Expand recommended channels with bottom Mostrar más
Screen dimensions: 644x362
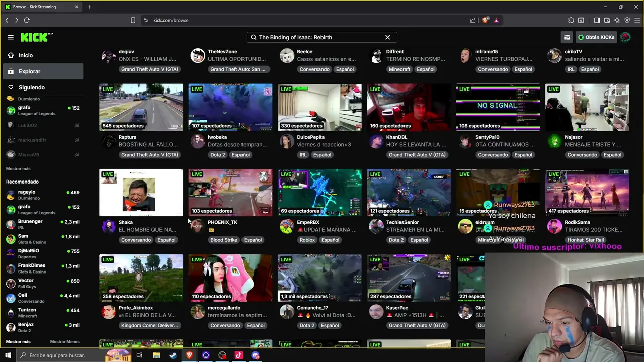[18, 342]
